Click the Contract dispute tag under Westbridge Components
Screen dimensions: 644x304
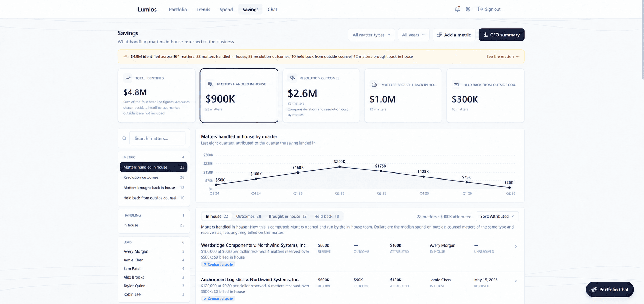(x=218, y=264)
